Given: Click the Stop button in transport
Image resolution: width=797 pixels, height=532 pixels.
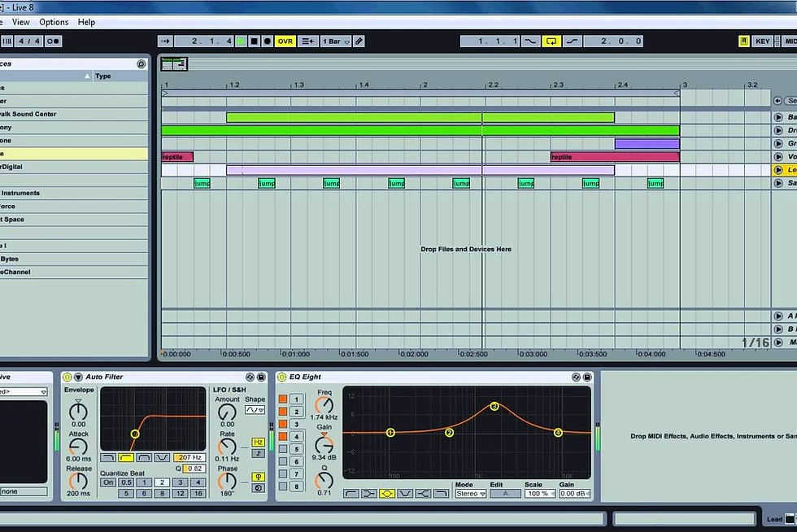Looking at the screenshot, I should coord(254,41).
